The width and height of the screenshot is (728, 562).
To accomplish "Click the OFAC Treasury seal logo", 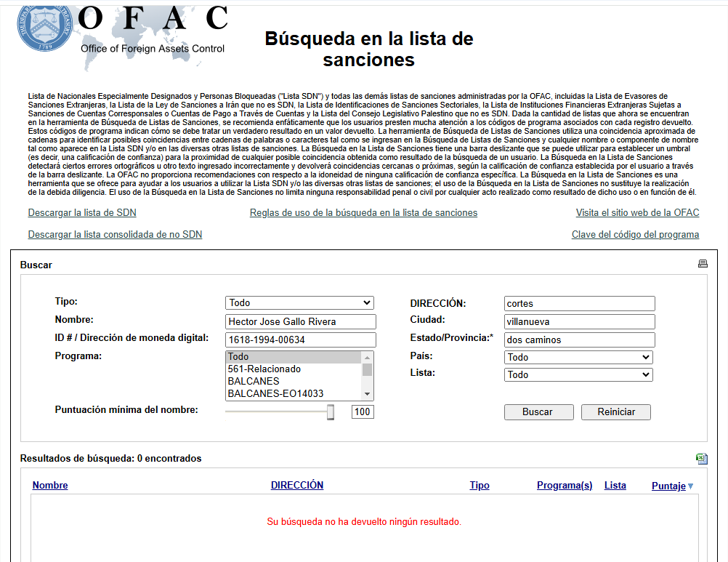I will (45, 27).
